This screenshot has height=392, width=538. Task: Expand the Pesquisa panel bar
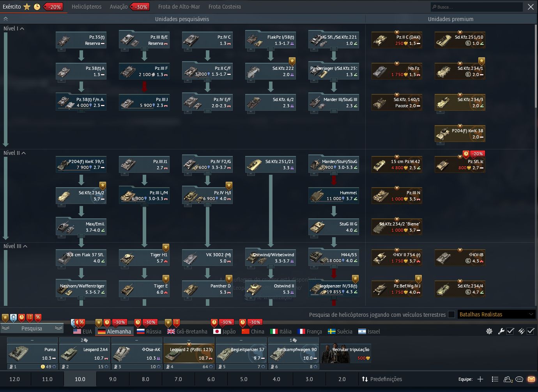(32, 328)
